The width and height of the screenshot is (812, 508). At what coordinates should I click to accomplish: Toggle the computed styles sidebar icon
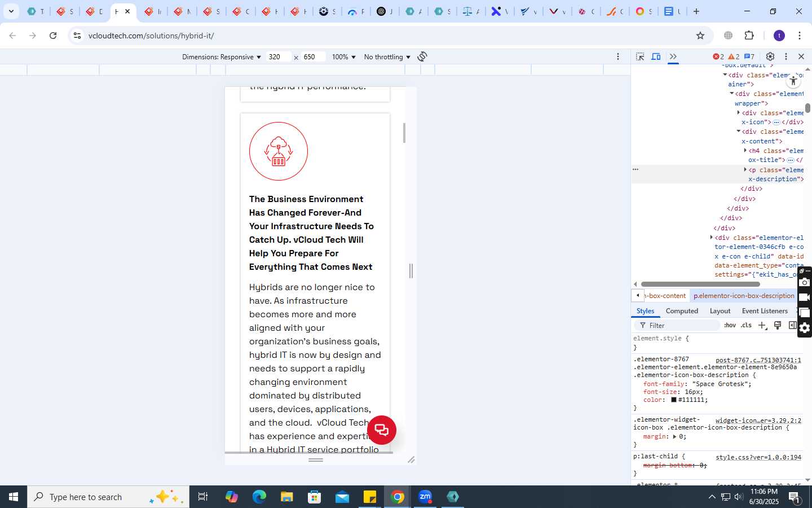(792, 326)
